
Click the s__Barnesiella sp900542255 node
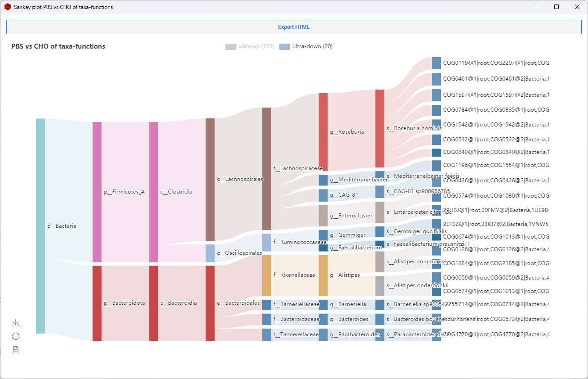(x=380, y=305)
